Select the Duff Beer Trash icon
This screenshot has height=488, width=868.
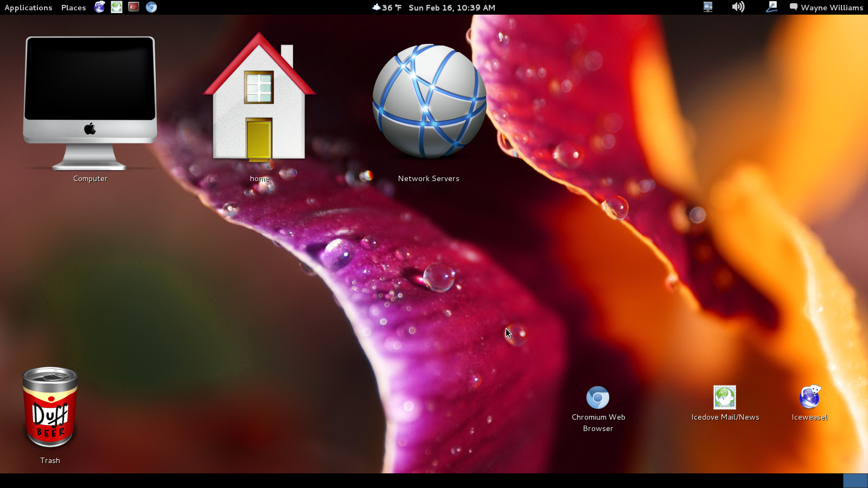[x=50, y=408]
